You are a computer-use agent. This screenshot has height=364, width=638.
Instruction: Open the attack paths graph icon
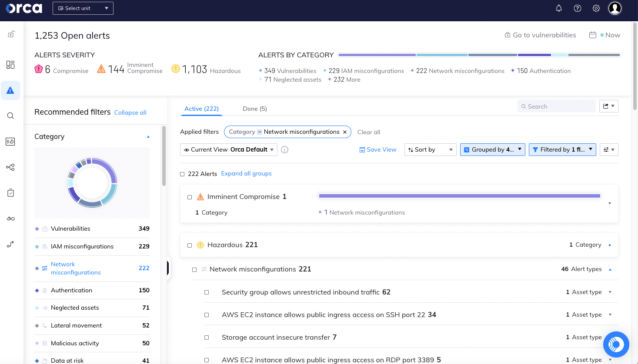(10, 167)
